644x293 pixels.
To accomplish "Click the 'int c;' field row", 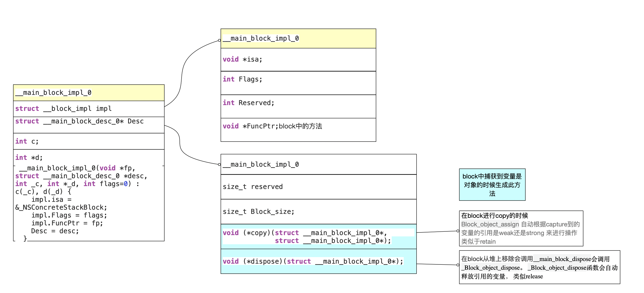I will click(x=89, y=142).
